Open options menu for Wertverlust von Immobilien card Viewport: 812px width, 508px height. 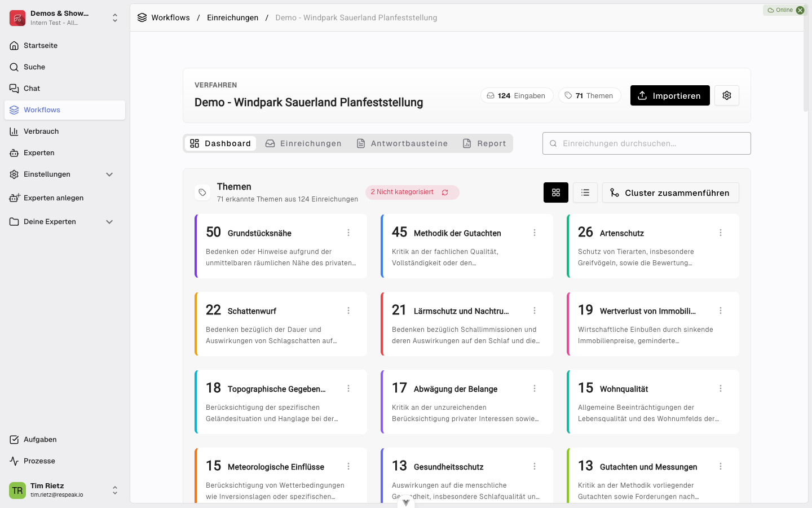tap(721, 310)
